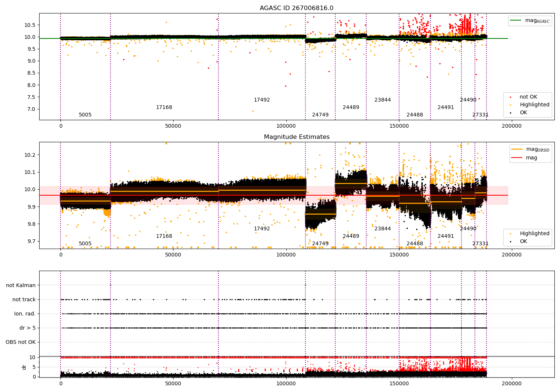Click the 7.0 y-axis tick label
The width and height of the screenshot is (560, 392).
pos(31,109)
